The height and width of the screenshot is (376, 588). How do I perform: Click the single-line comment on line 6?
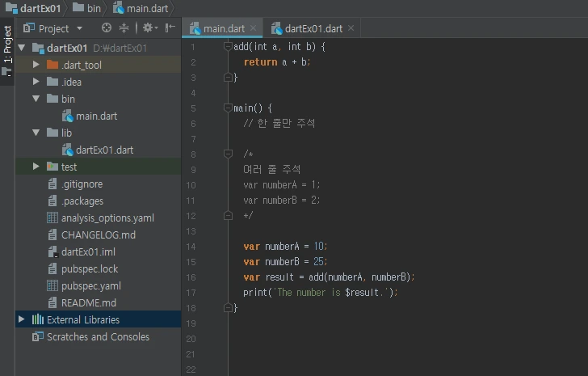pyautogui.click(x=279, y=123)
